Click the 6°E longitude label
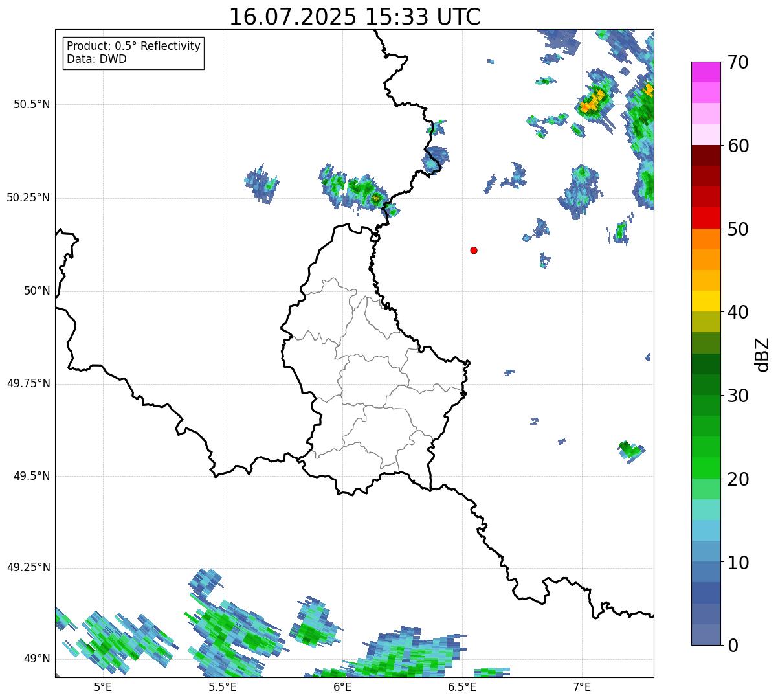 click(x=342, y=687)
